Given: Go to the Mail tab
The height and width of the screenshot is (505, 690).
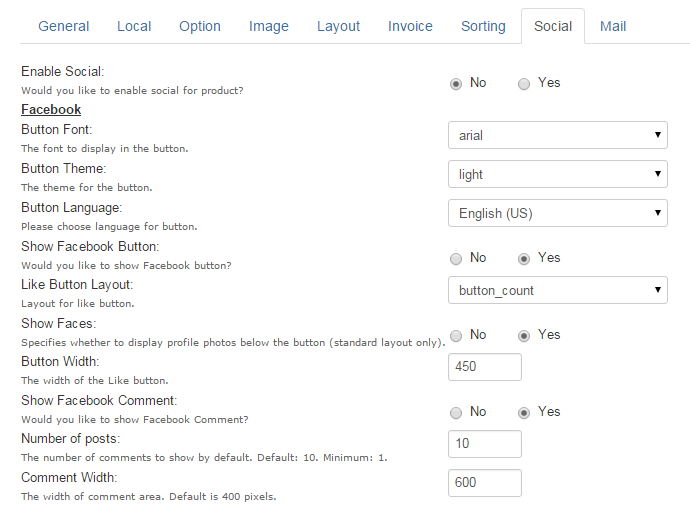Looking at the screenshot, I should click(613, 26).
